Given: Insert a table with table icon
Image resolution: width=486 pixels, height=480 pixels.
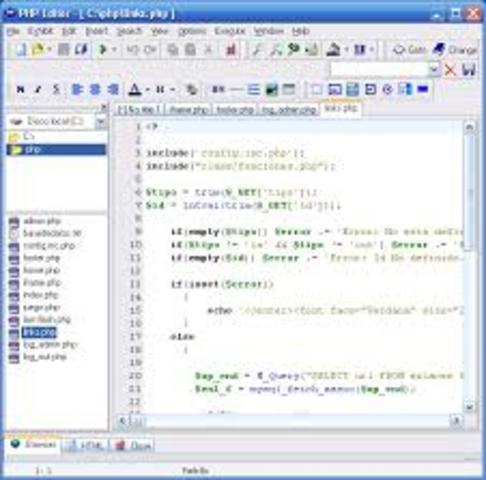Looking at the screenshot, I should 289,89.
